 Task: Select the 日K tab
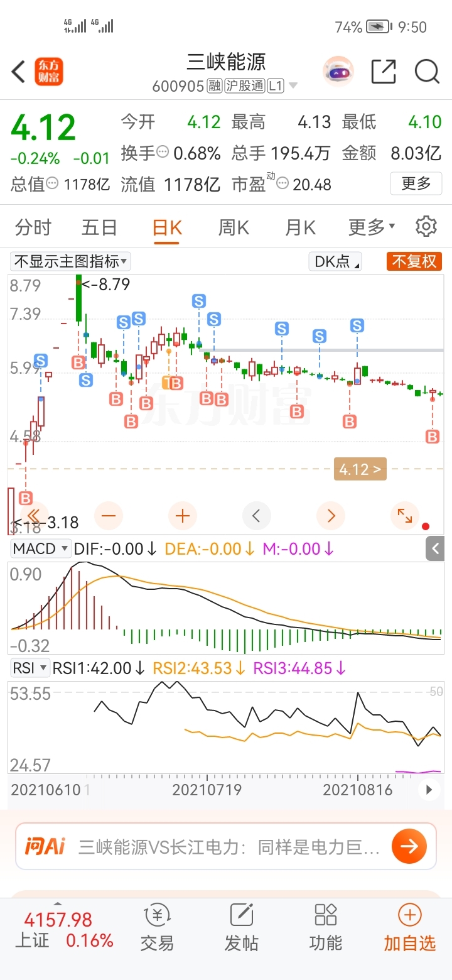coord(168,227)
